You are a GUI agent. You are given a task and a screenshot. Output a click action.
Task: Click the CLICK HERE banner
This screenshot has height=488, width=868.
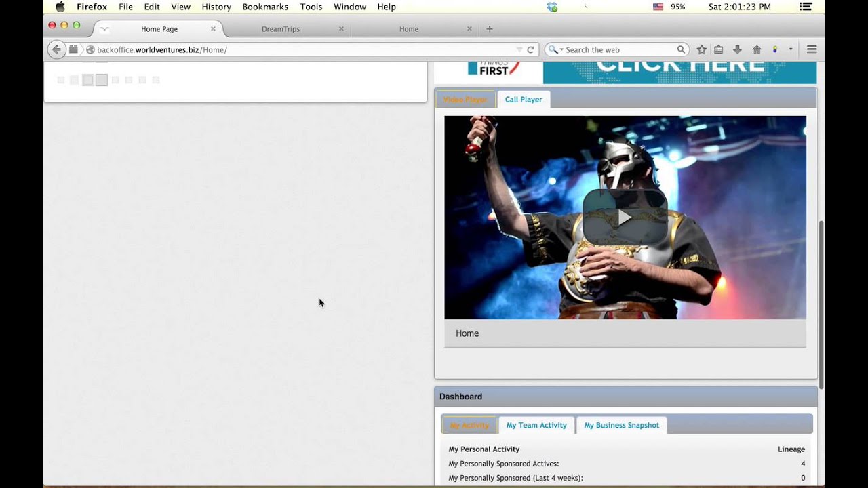tap(679, 73)
